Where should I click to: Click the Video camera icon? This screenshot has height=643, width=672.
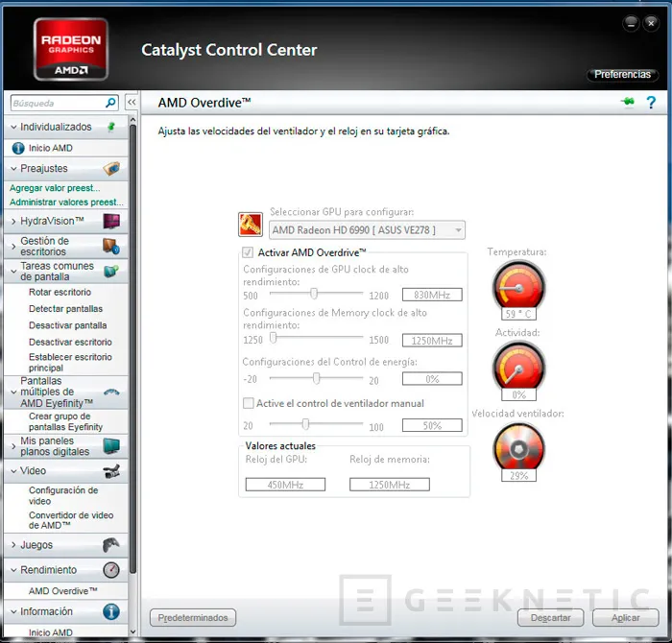[x=111, y=471]
